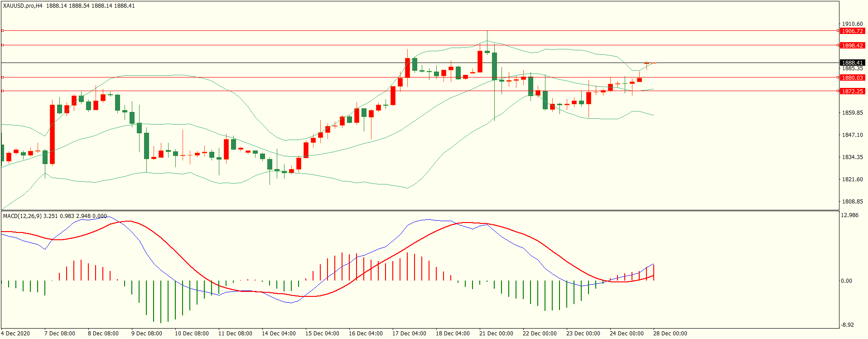868x339 pixels.
Task: Grab left handle of the 1906.72 line
Action: point(2,31)
